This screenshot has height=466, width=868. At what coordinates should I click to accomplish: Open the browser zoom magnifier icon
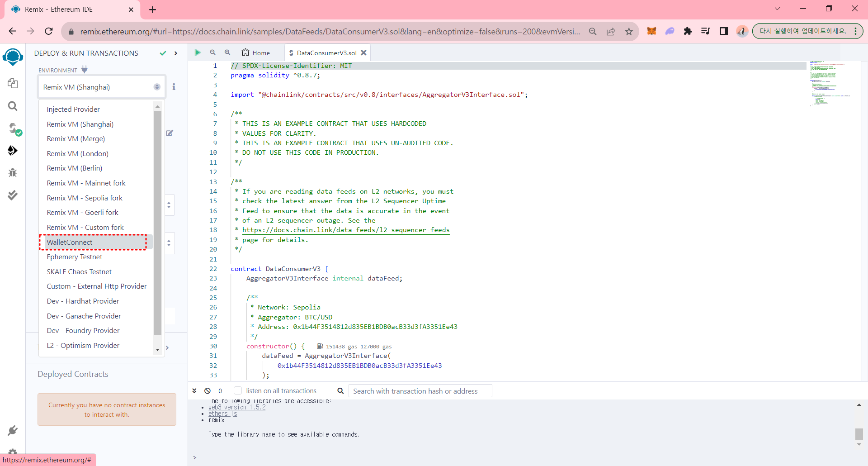point(593,31)
